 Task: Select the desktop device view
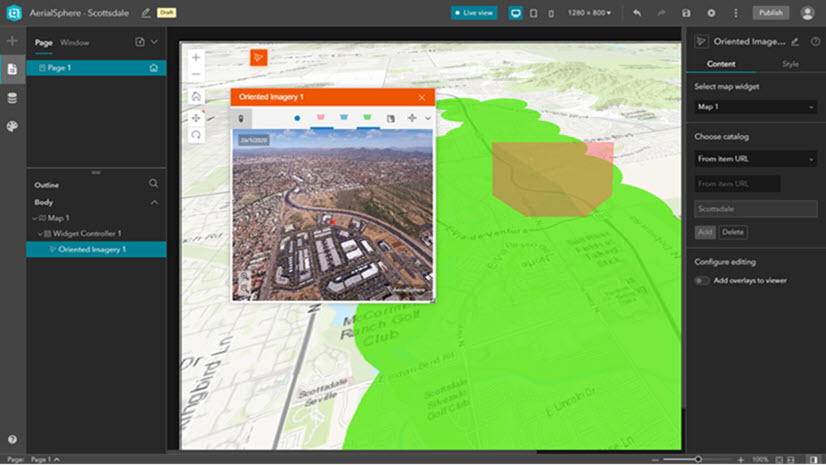click(515, 13)
